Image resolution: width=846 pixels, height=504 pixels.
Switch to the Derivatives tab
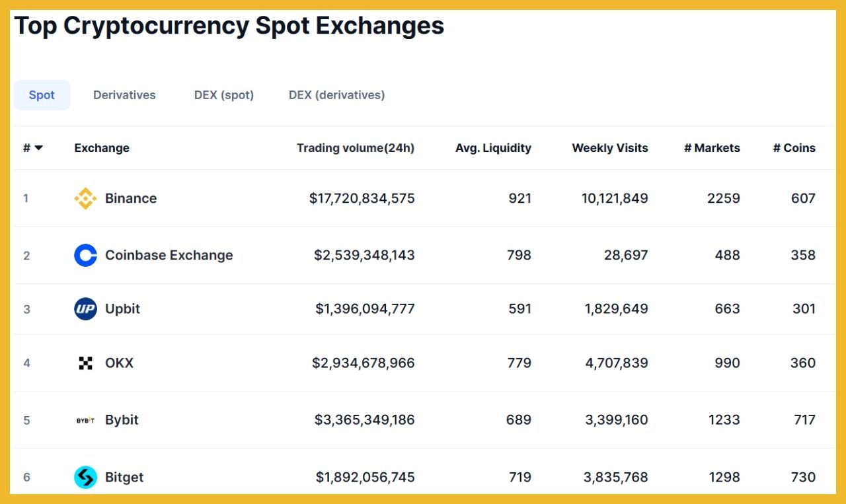coord(124,94)
